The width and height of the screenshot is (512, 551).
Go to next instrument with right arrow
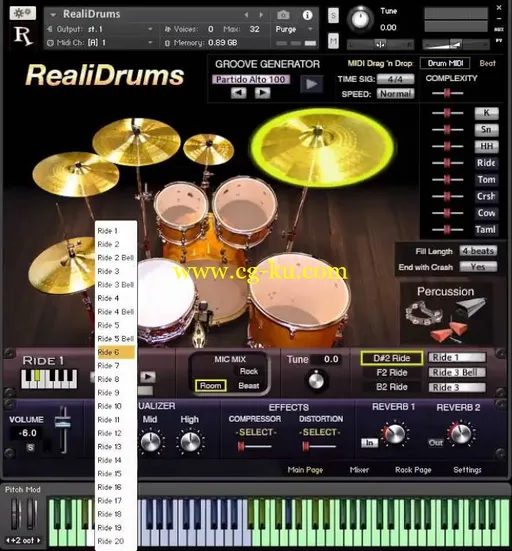(x=261, y=15)
